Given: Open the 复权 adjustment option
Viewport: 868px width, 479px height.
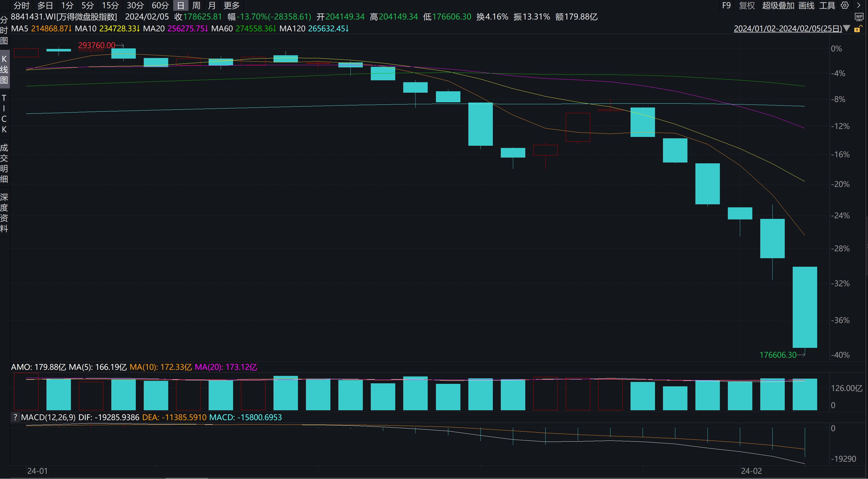Looking at the screenshot, I should point(747,5).
